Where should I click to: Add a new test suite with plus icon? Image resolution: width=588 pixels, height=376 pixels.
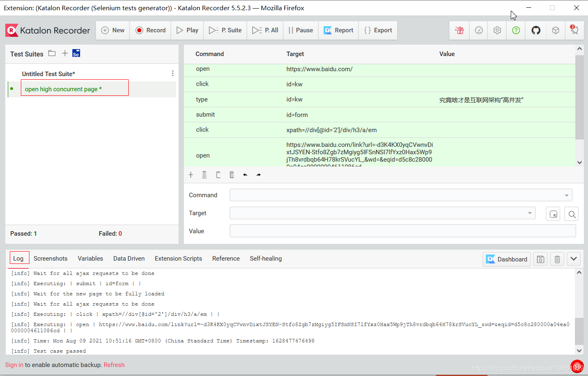pyautogui.click(x=65, y=53)
